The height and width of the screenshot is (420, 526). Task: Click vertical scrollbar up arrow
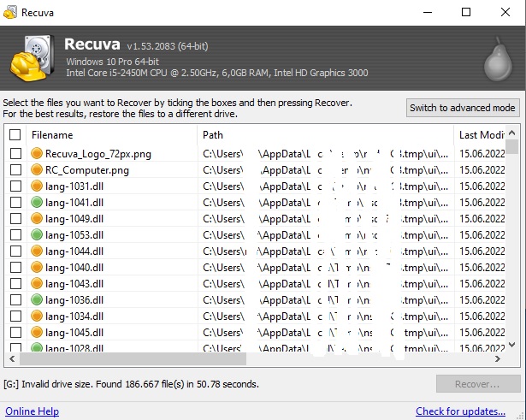tap(512, 133)
